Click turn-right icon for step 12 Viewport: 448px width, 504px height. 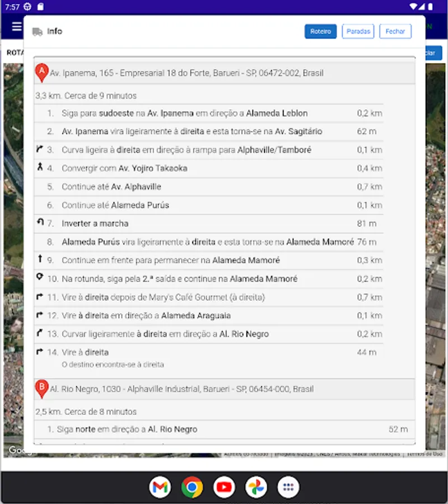click(40, 315)
